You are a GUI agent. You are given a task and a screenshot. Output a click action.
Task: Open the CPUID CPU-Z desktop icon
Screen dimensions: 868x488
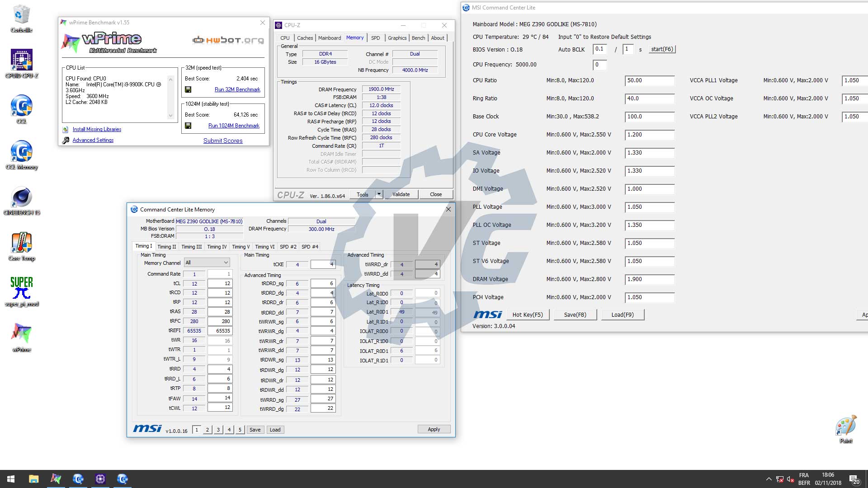(x=21, y=64)
